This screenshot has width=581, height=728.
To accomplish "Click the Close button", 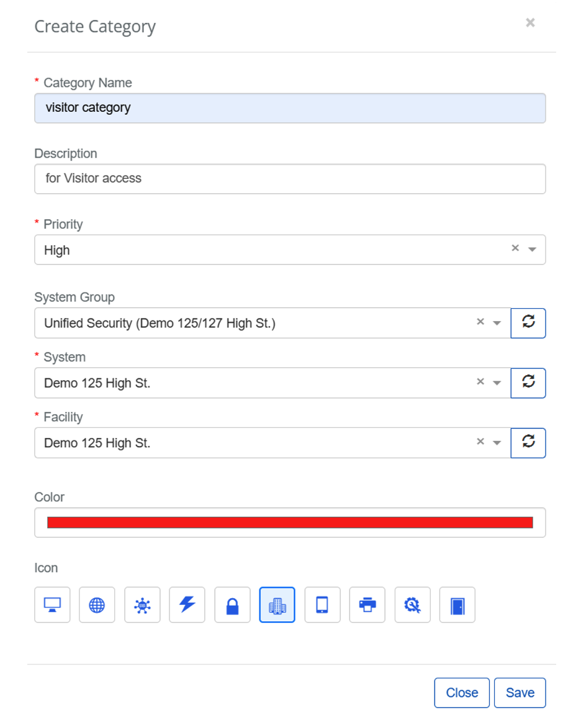I will click(462, 693).
